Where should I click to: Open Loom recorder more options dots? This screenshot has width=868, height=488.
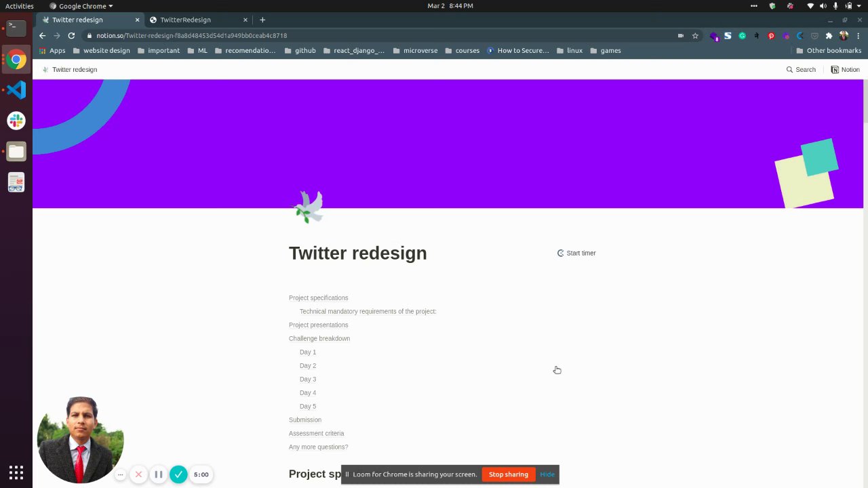point(120,474)
